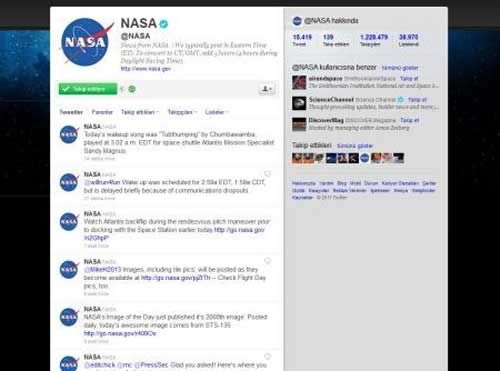This screenshot has height=371, width=500.
Task: Open the go.nasa.gov link in @MikeH2013 tweet
Action: point(176,278)
